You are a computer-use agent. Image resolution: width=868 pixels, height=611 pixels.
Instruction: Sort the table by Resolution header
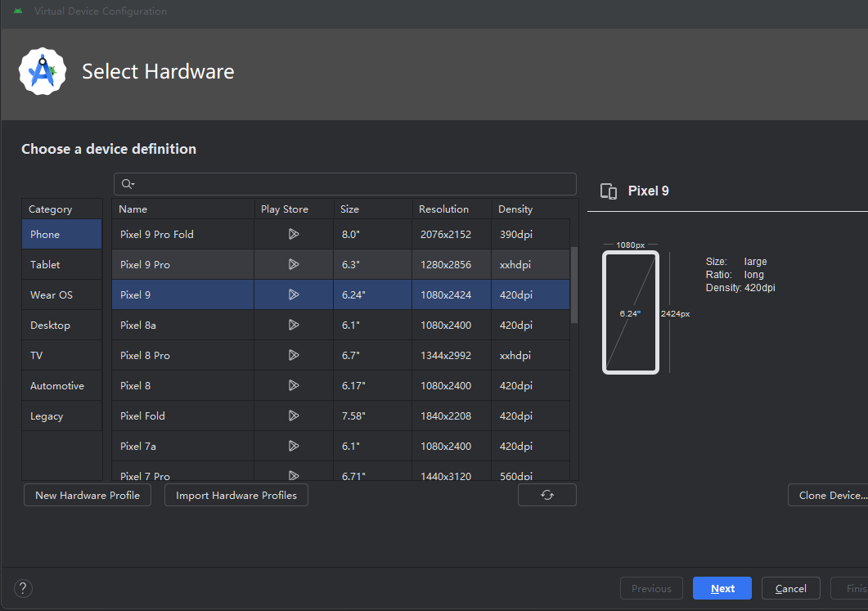tap(443, 209)
